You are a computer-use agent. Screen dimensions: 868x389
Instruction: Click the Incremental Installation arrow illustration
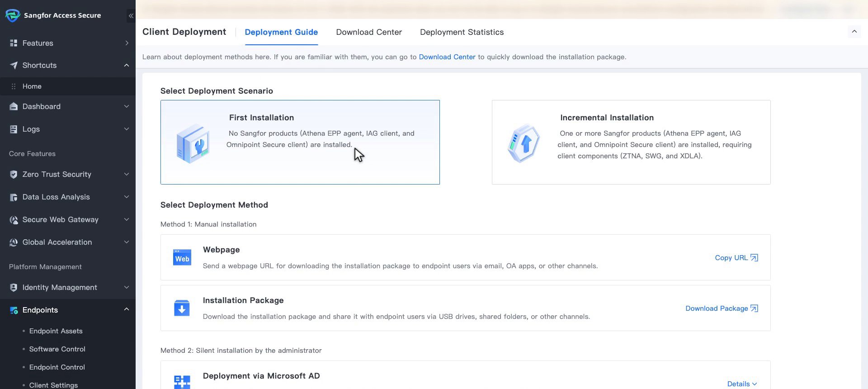[x=524, y=143]
